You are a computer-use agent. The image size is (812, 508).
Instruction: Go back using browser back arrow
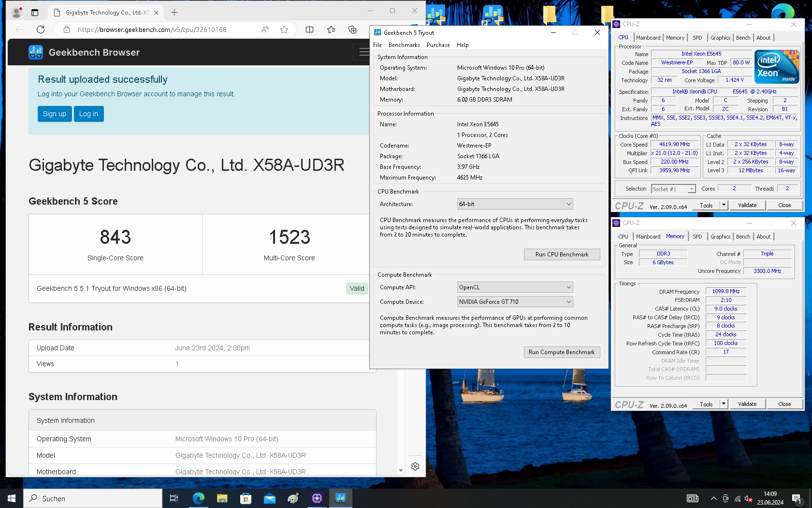tap(19, 30)
